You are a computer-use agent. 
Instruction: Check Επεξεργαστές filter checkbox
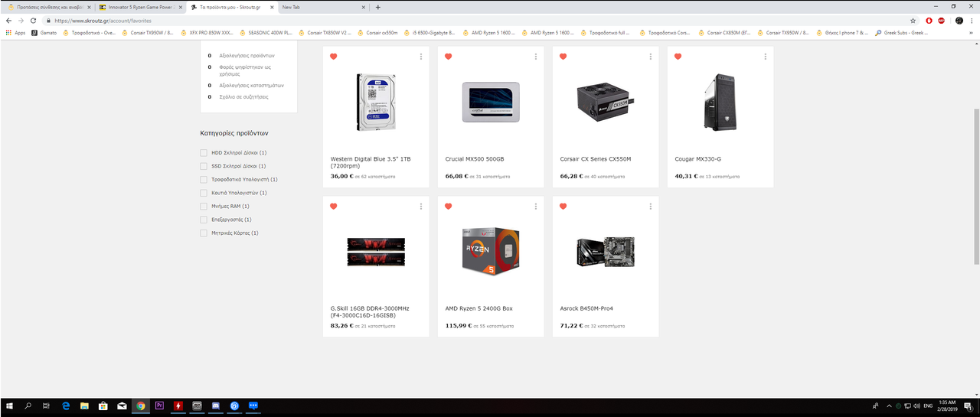tap(204, 220)
